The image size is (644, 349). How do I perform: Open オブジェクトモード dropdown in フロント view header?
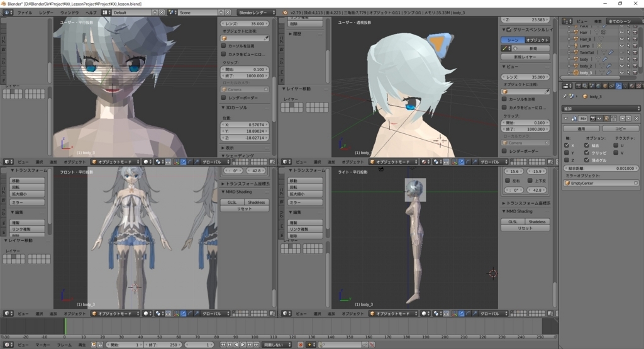(116, 314)
